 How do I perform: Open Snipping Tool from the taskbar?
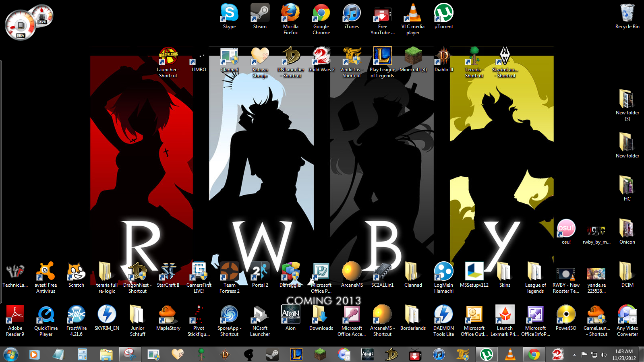(130, 354)
